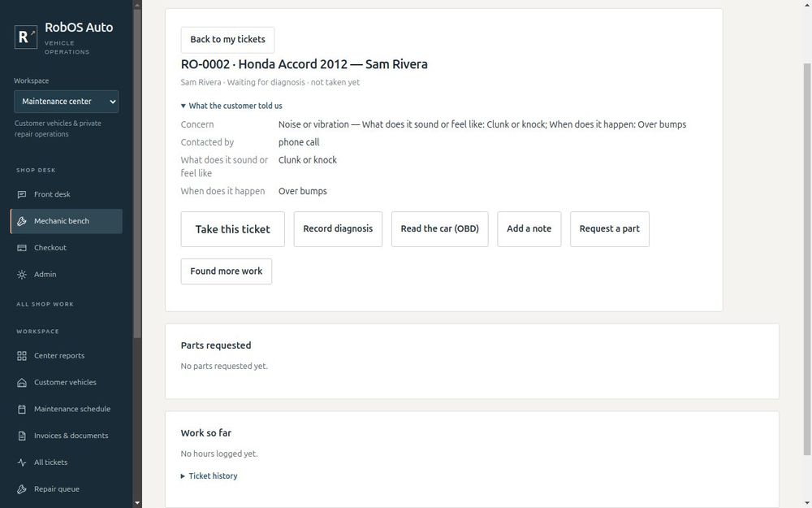Click Read the car (OBD) button
Image resolution: width=812 pixels, height=508 pixels.
pos(439,229)
